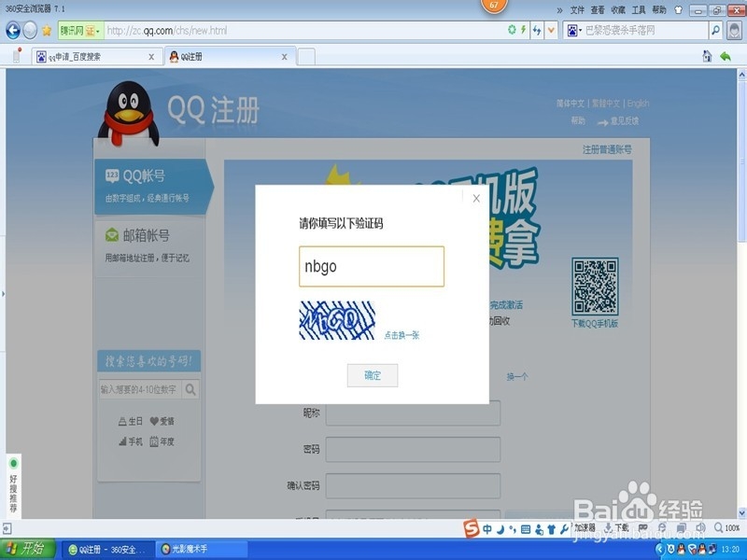Click the green undo-closed-tab arrow icon
Viewport: 747px width, 560px height.
pyautogui.click(x=726, y=56)
